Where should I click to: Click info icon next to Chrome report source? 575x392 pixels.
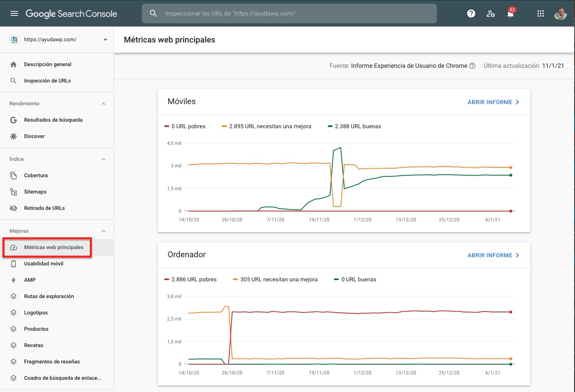click(x=472, y=66)
